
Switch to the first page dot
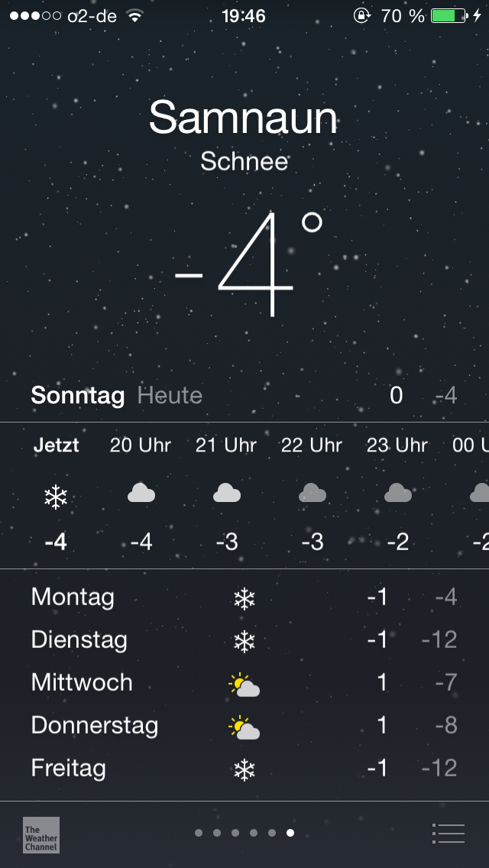coord(199,833)
